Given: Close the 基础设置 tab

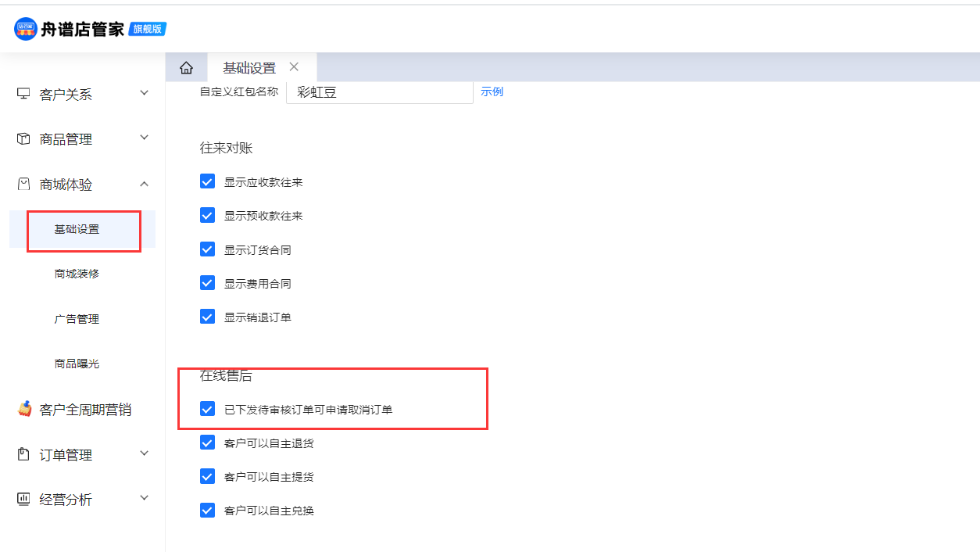Looking at the screenshot, I should [x=294, y=67].
